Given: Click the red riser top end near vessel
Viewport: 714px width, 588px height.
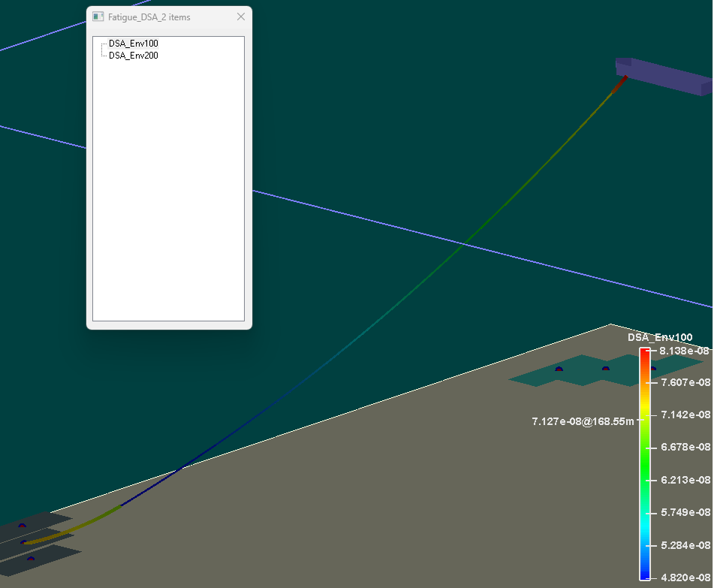Looking at the screenshot, I should [x=618, y=84].
